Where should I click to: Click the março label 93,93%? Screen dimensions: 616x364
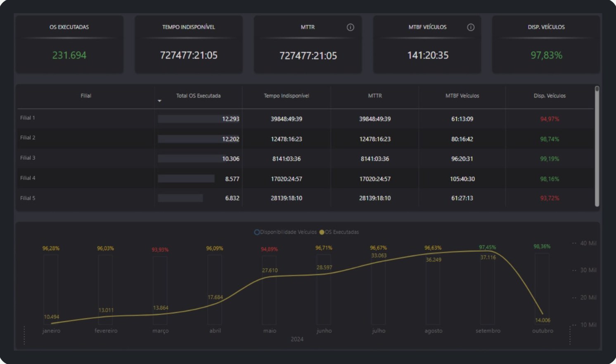(x=160, y=250)
